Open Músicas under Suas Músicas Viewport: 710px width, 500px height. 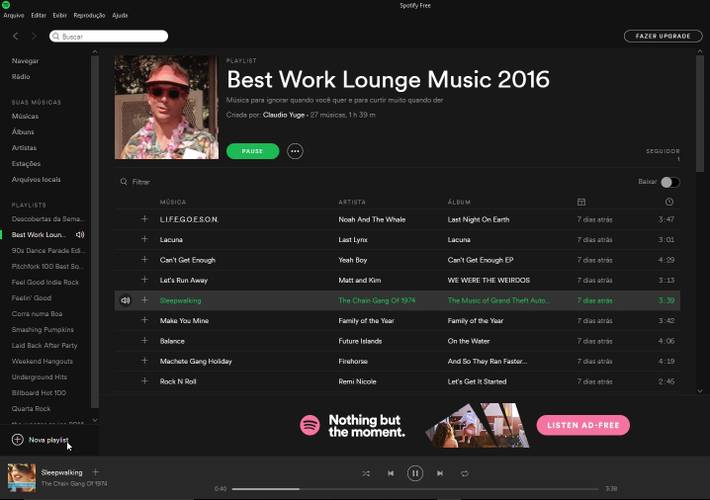coord(25,116)
